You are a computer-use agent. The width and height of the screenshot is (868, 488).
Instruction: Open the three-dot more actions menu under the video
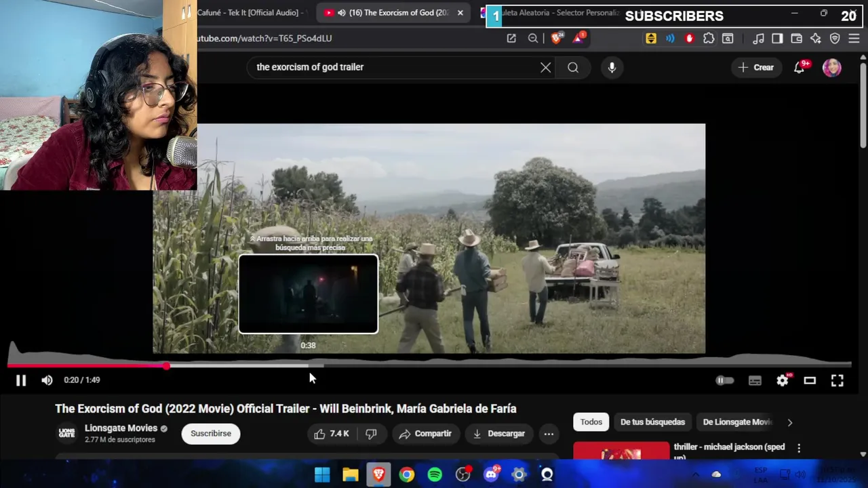click(x=549, y=434)
